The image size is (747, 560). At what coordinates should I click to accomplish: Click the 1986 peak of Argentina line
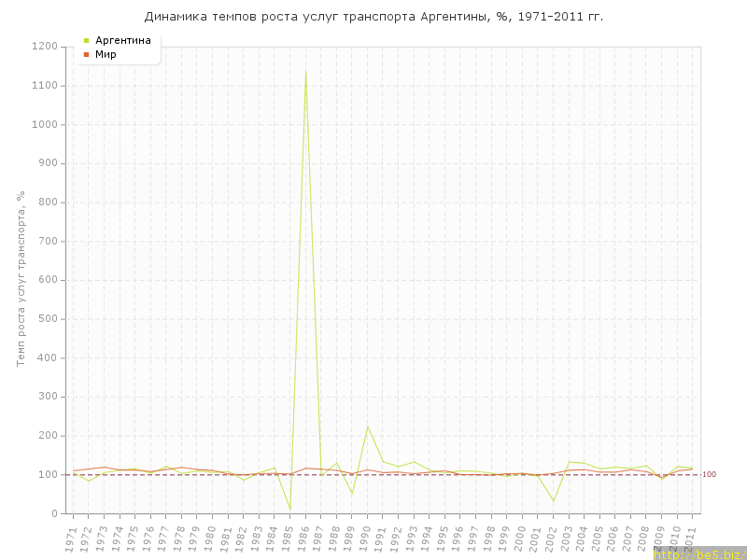[305, 71]
